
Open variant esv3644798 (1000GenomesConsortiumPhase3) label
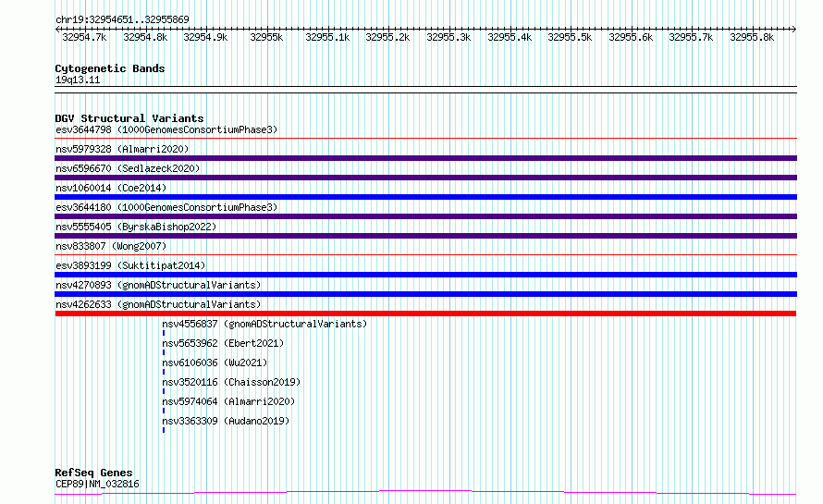pyautogui.click(x=166, y=129)
